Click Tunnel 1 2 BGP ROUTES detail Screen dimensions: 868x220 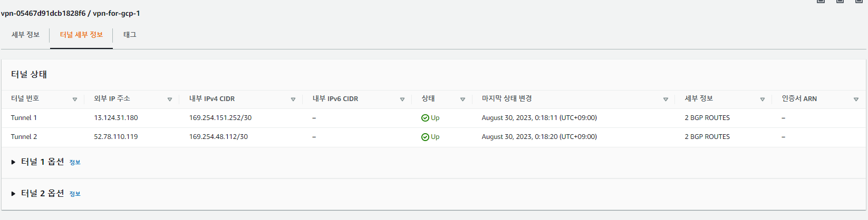tap(707, 118)
